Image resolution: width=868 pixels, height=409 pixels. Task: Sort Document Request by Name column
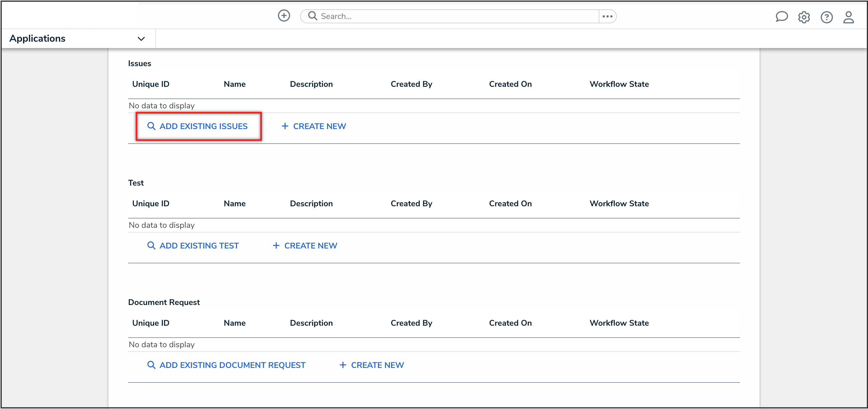(235, 323)
